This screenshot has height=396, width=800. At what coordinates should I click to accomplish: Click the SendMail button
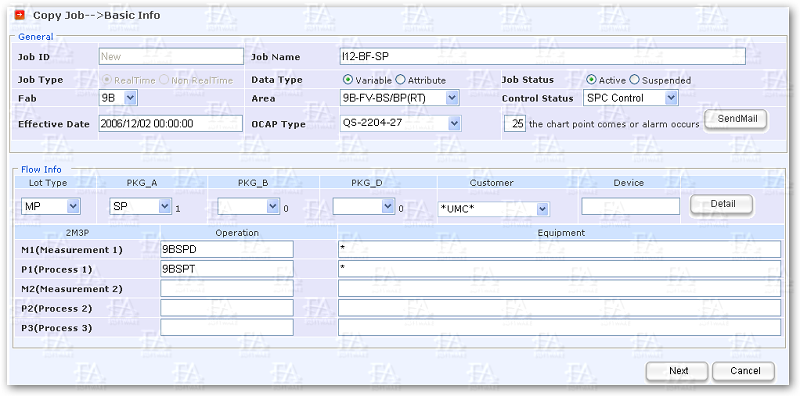pos(735,119)
